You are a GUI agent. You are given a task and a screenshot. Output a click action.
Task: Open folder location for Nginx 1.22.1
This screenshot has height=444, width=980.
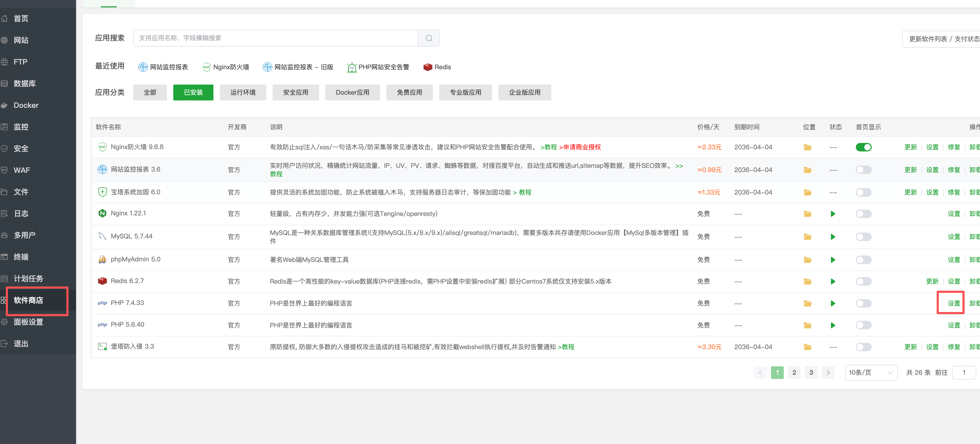click(807, 214)
